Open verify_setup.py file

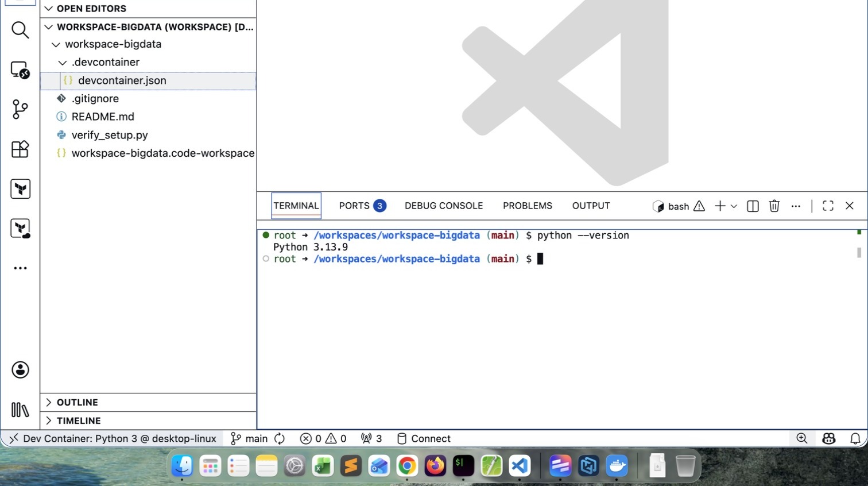point(148,135)
